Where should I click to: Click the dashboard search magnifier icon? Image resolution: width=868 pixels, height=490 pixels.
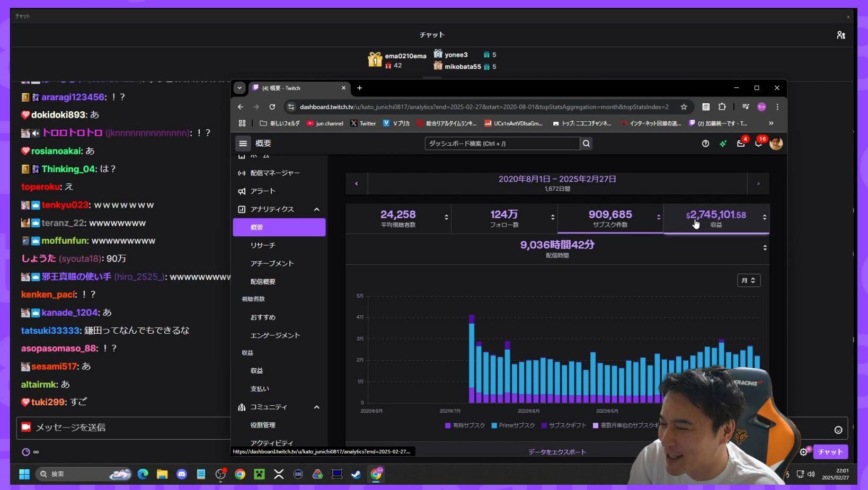pos(586,144)
